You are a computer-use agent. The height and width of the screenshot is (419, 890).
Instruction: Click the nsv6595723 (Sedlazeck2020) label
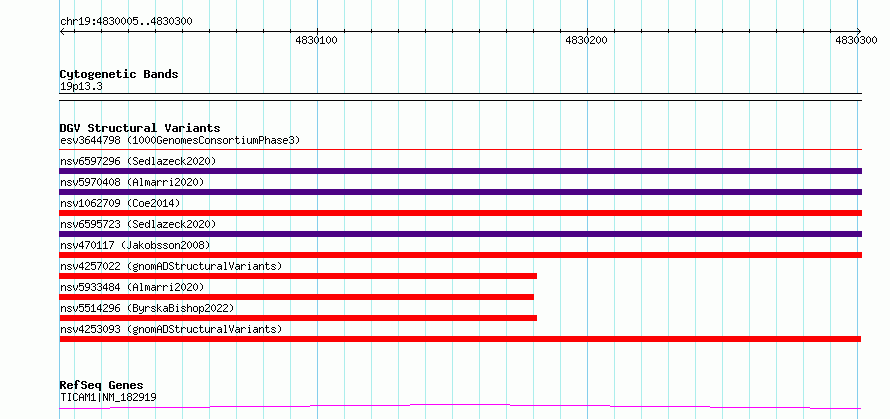tap(138, 224)
